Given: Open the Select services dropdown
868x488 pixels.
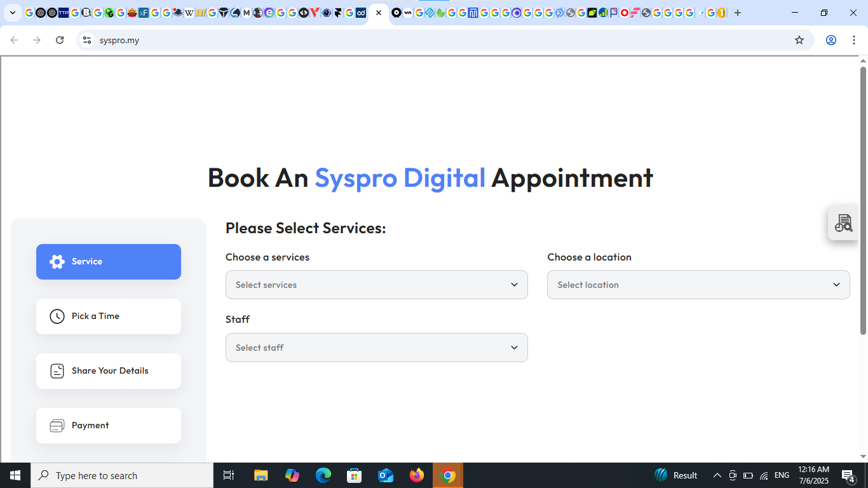Looking at the screenshot, I should [377, 285].
